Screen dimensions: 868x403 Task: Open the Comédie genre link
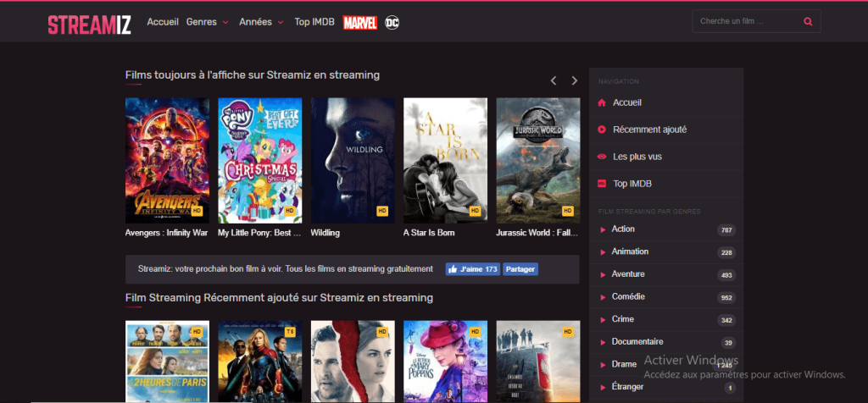[x=628, y=297]
